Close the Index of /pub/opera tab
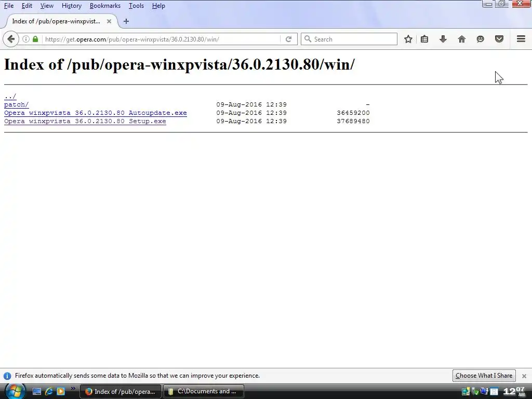Viewport: 532px width, 399px height. (109, 21)
